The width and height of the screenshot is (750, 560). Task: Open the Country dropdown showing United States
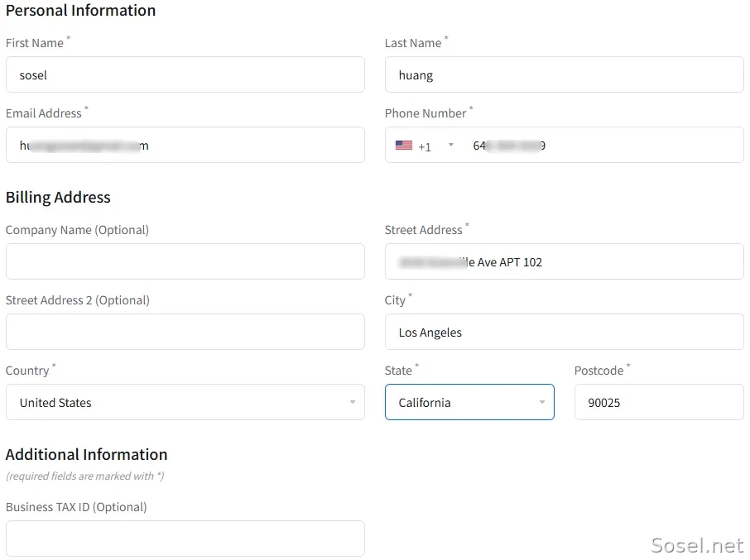pyautogui.click(x=185, y=402)
